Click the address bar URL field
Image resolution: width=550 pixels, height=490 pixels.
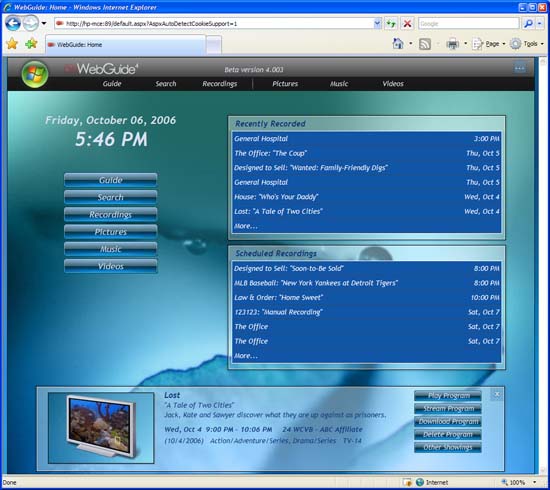point(214,24)
